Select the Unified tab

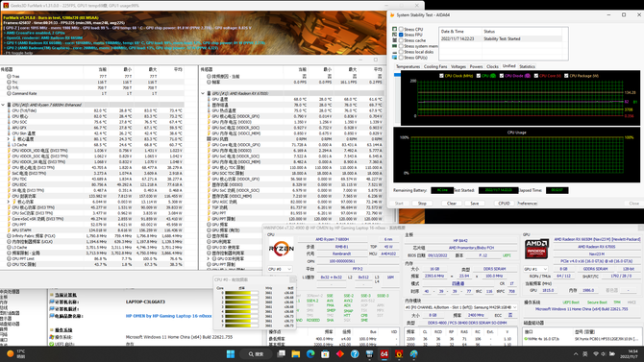pos(508,66)
